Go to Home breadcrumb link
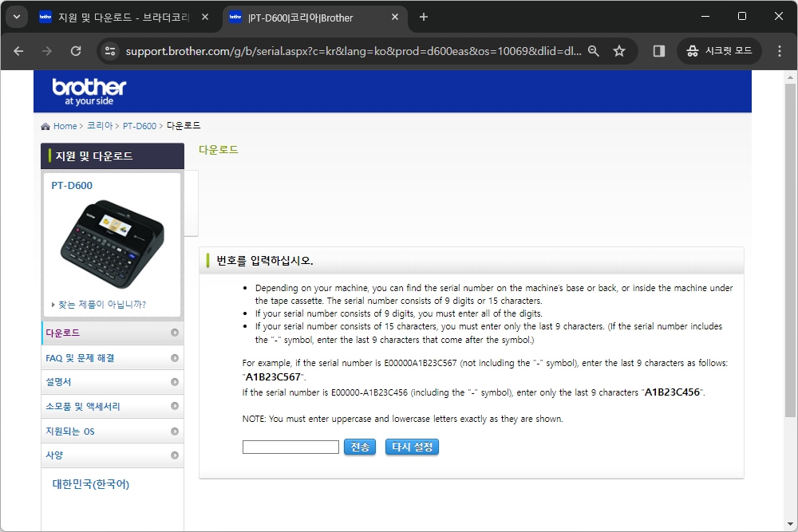This screenshot has height=532, width=798. pos(65,126)
